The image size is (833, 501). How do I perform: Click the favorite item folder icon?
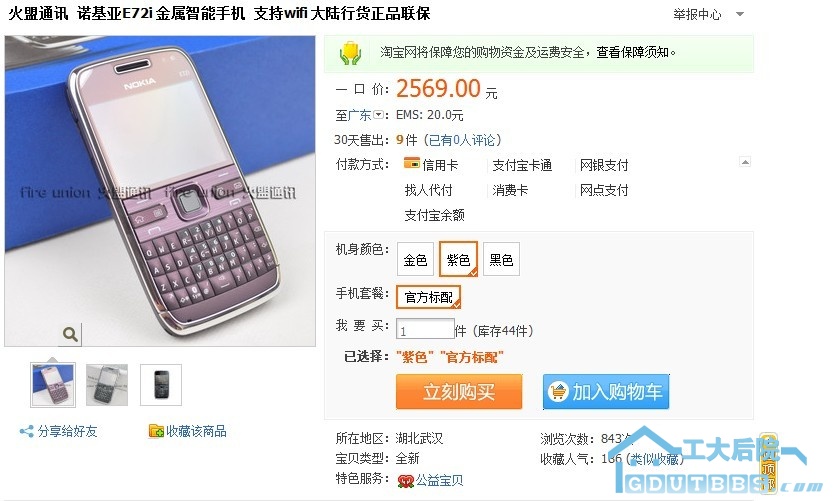tap(156, 431)
